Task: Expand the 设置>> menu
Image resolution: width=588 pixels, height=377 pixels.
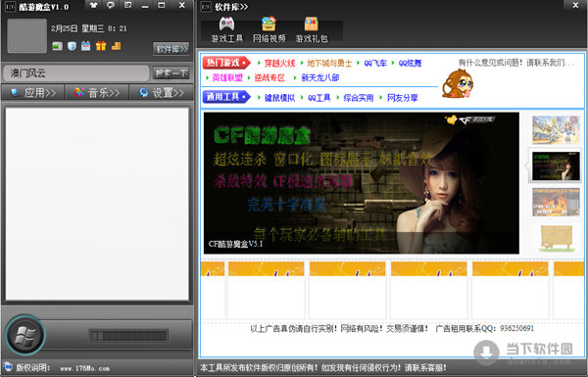Action: click(x=162, y=93)
